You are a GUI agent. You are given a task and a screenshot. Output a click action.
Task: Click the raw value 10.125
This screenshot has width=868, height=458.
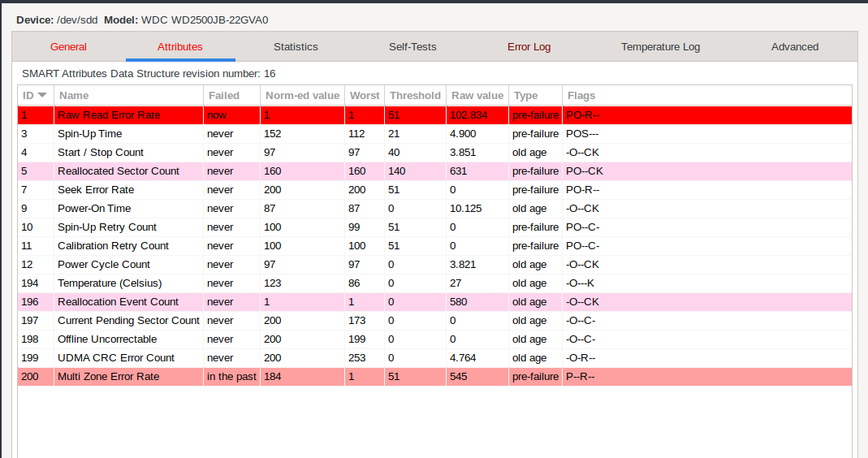coord(465,209)
